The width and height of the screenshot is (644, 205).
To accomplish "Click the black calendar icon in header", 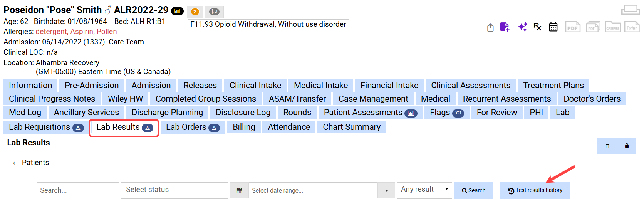I will click(553, 27).
